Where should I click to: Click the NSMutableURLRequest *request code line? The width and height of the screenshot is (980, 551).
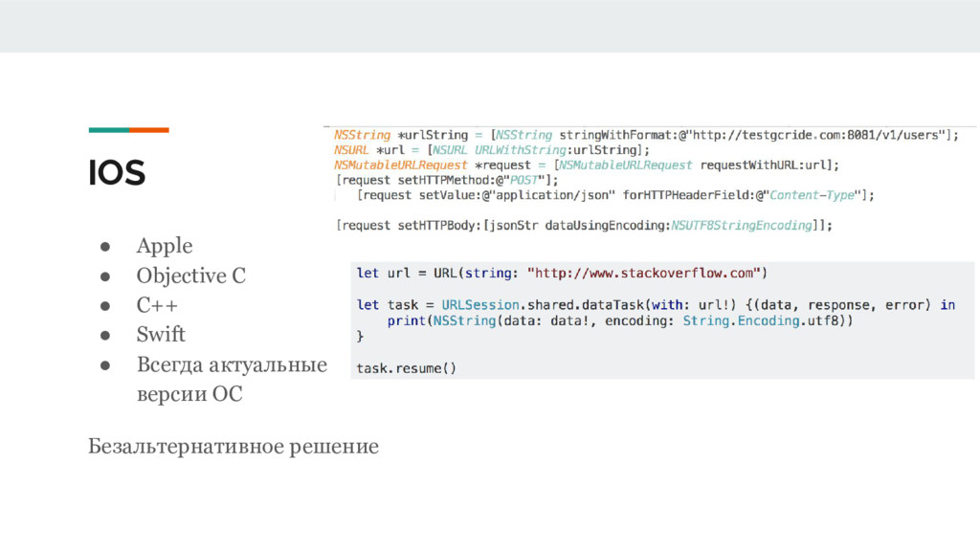click(587, 165)
